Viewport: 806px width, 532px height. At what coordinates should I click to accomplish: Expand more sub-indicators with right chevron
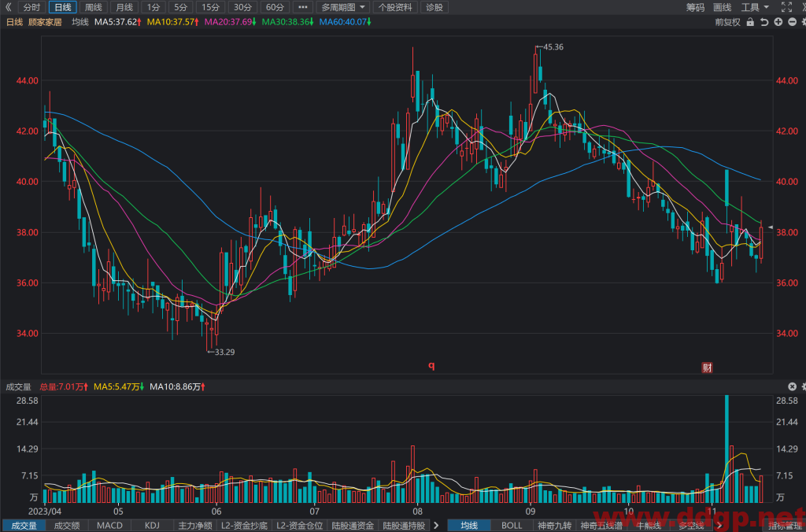tap(436, 526)
